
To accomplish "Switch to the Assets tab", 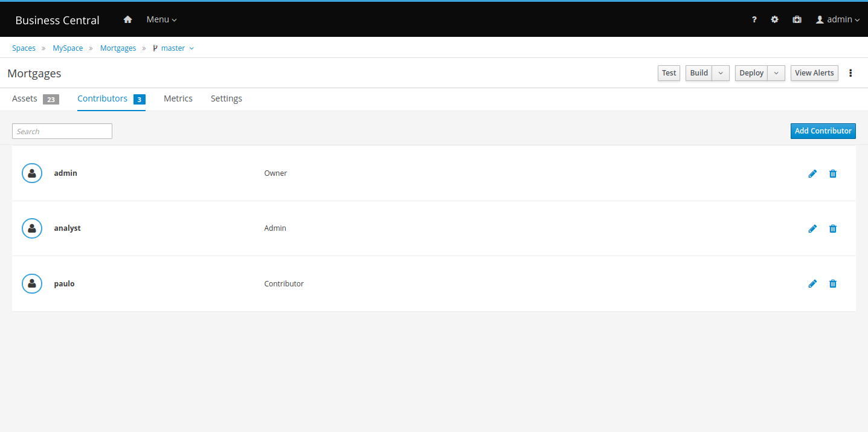I will pos(25,98).
